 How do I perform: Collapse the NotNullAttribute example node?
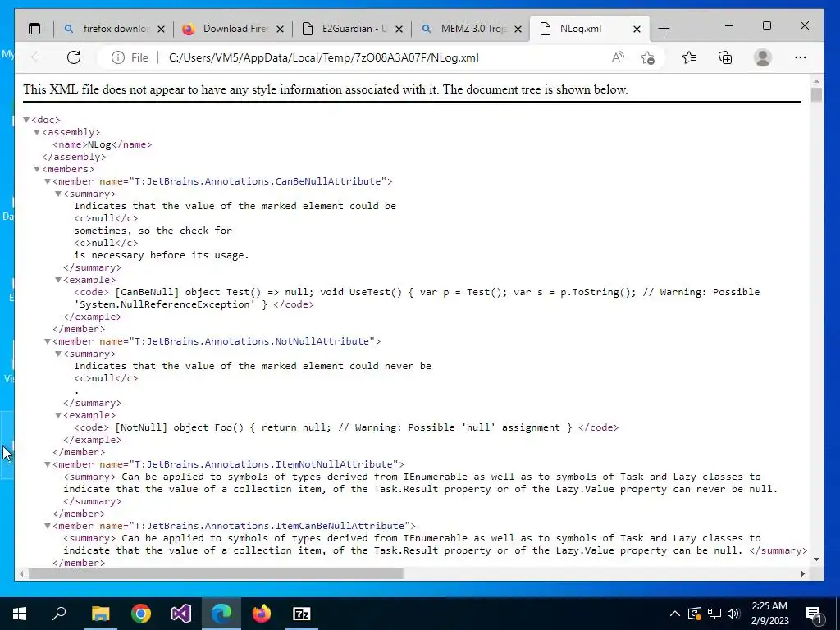pyautogui.click(x=58, y=415)
